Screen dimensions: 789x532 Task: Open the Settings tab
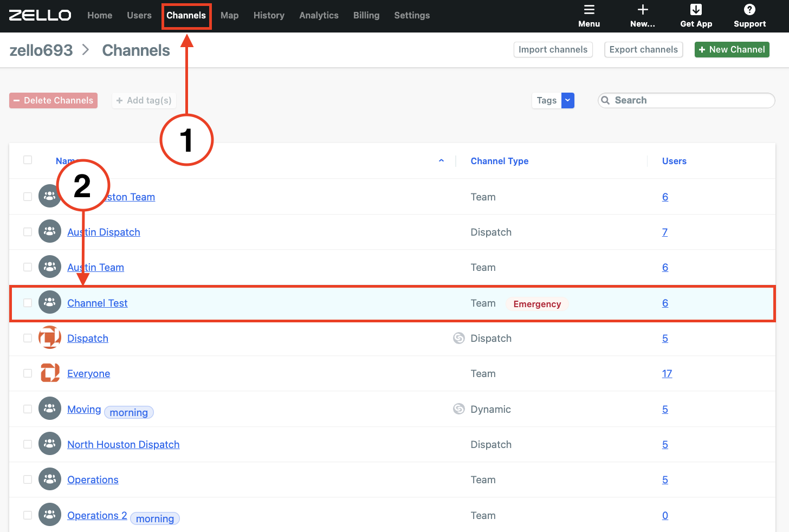[412, 15]
